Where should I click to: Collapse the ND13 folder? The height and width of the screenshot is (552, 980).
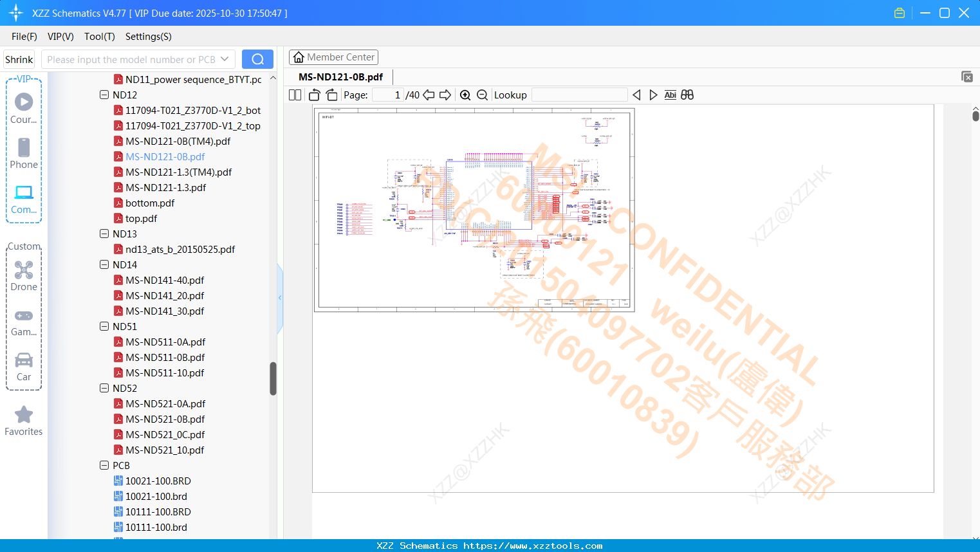104,234
